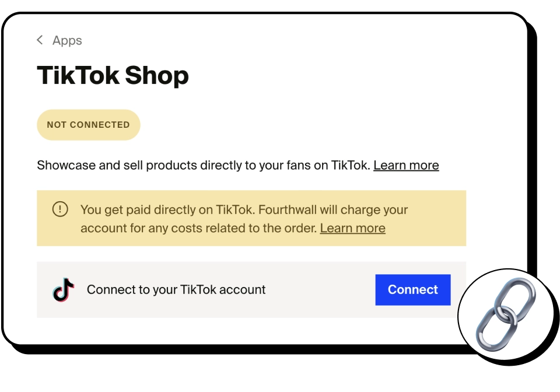Open Learn more link after Showcase description
Screen dimensions: 560x392
[x=406, y=165]
